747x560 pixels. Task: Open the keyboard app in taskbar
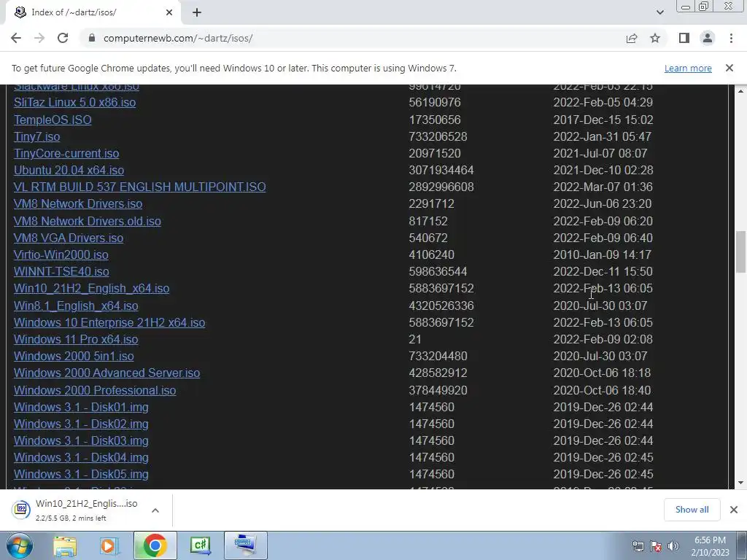[x=245, y=545]
